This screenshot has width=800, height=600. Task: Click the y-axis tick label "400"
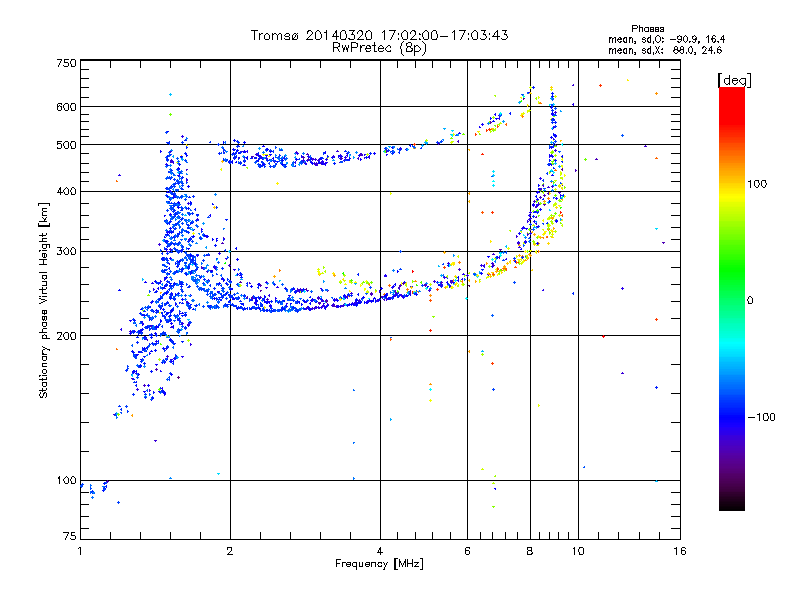click(66, 192)
